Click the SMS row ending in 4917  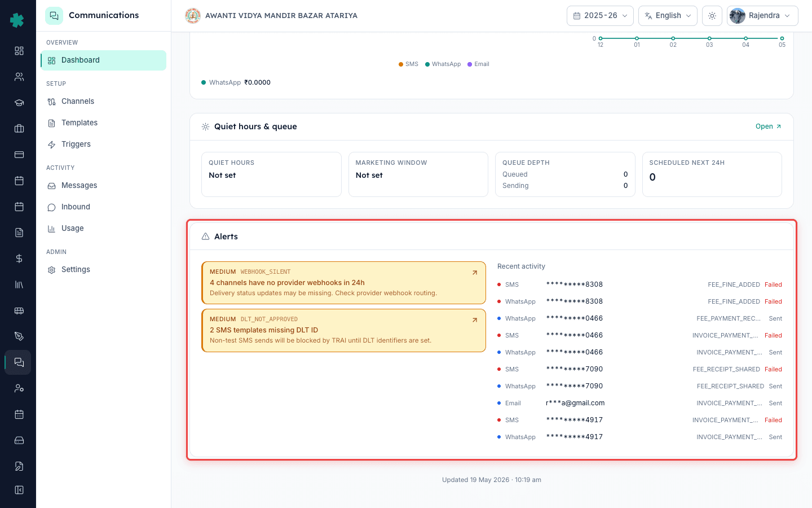[x=639, y=420]
